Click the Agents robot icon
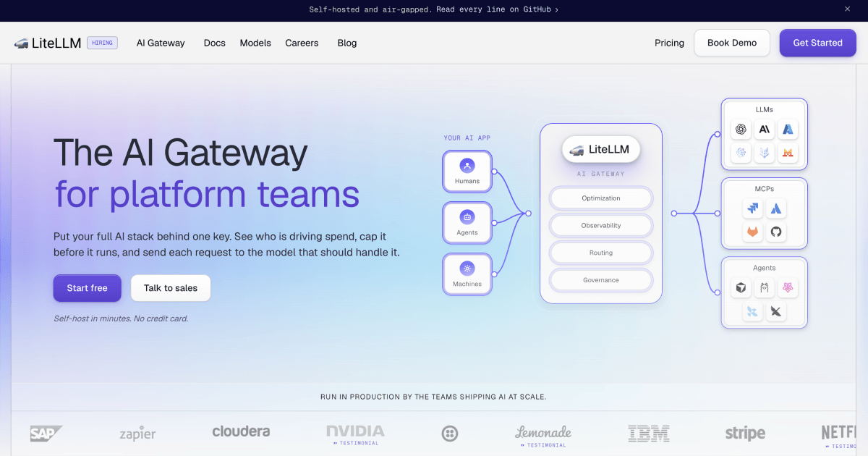The height and width of the screenshot is (456, 868). [467, 217]
